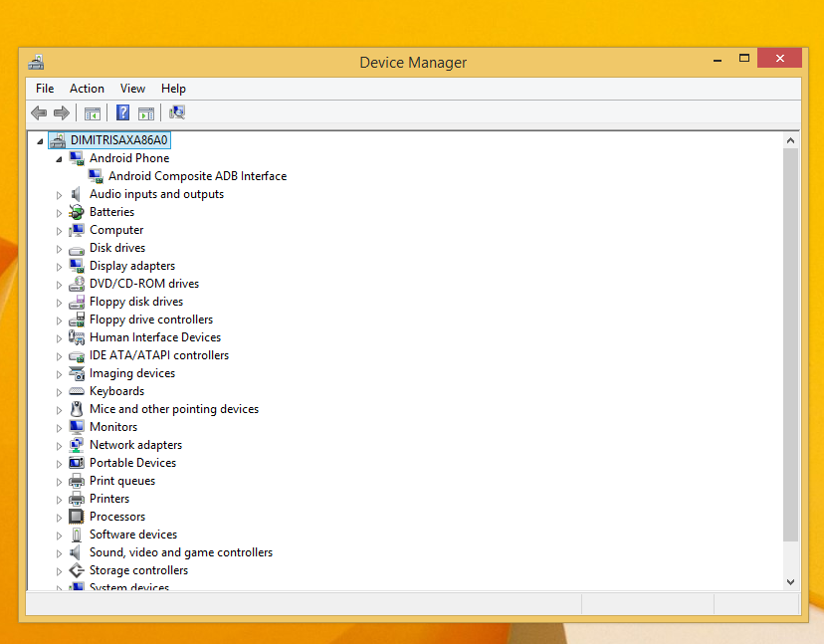Open the View menu
The width and height of the screenshot is (824, 644).
click(x=132, y=89)
